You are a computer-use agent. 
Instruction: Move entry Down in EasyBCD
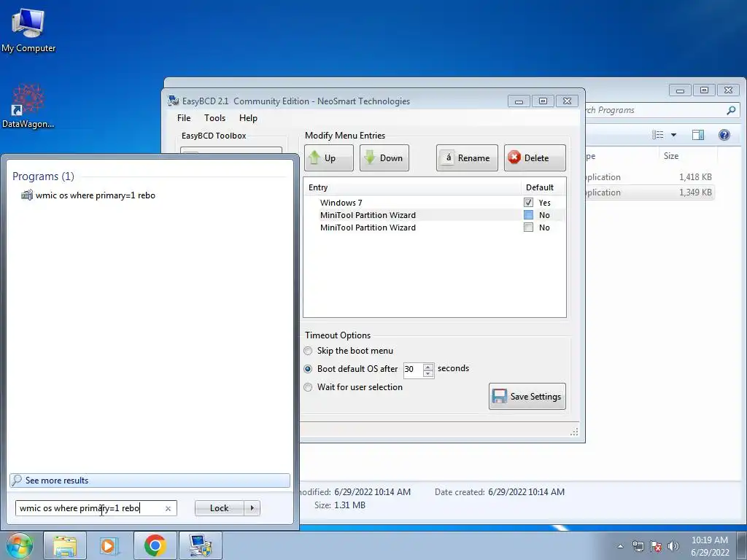384,158
